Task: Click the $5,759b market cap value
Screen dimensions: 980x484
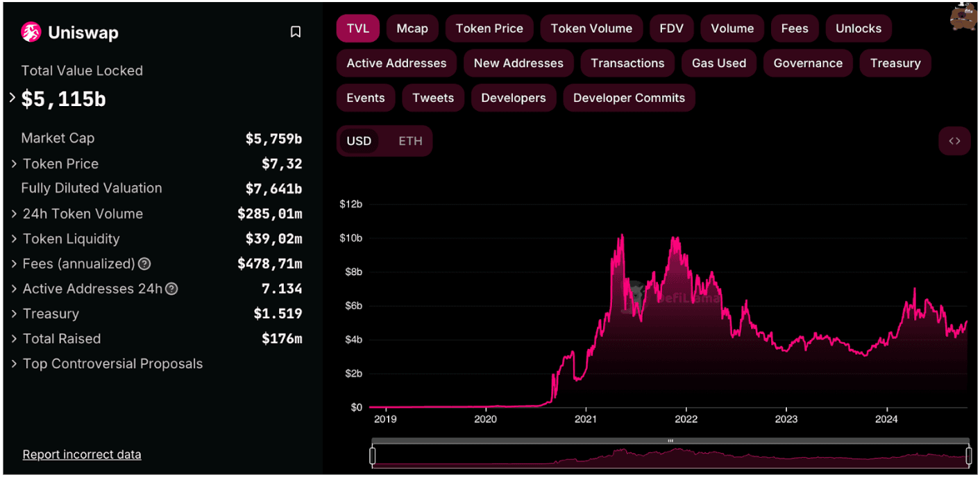Action: pos(273,139)
